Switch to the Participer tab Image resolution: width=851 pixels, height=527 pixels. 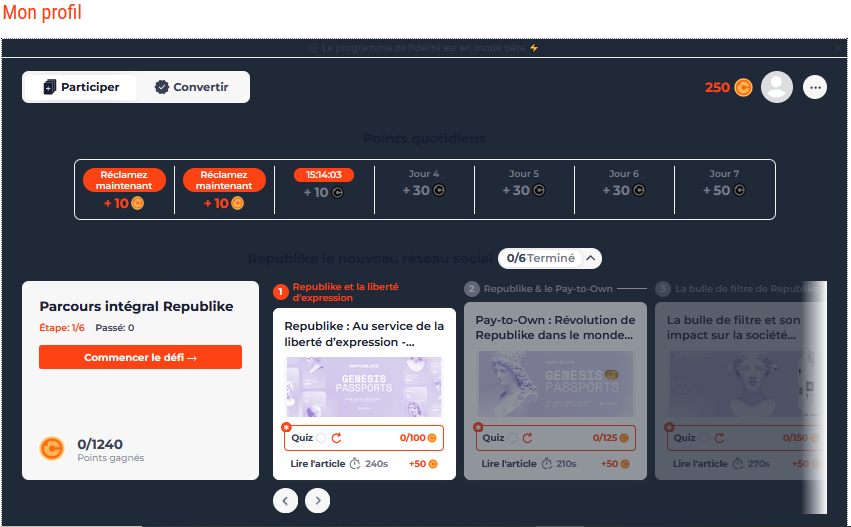click(81, 87)
